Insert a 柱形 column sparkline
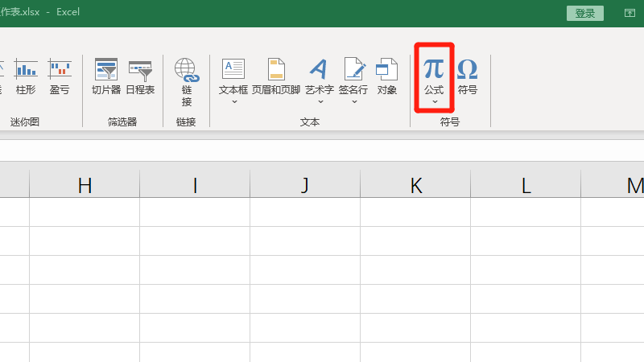 (26, 77)
